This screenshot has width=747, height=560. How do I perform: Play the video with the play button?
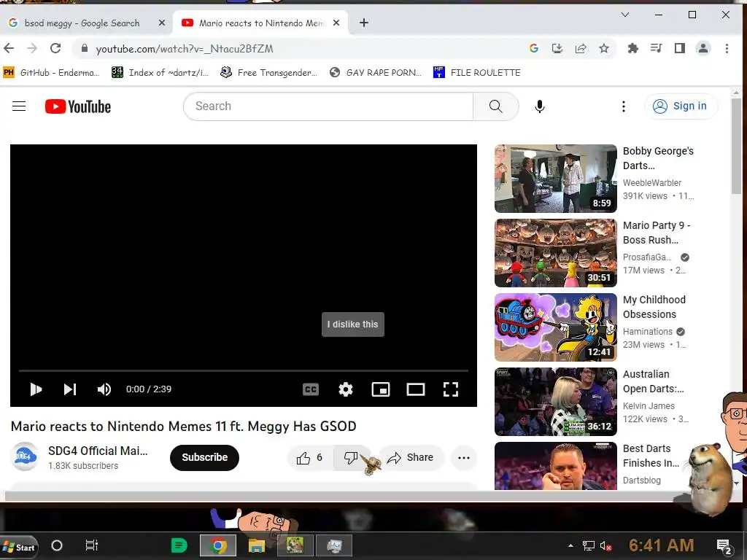36,389
